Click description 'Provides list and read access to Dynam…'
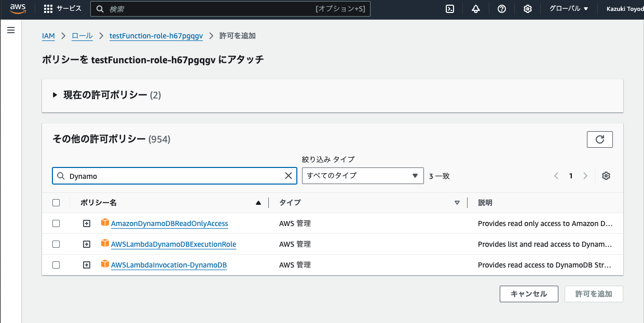Image resolution: width=644 pixels, height=323 pixels. 545,244
